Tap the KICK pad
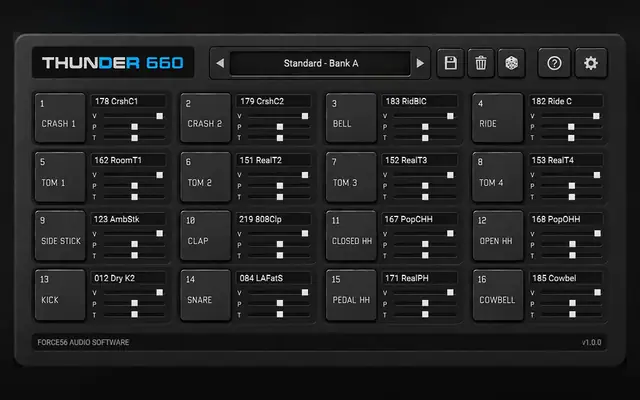640x400 pixels. [60, 295]
